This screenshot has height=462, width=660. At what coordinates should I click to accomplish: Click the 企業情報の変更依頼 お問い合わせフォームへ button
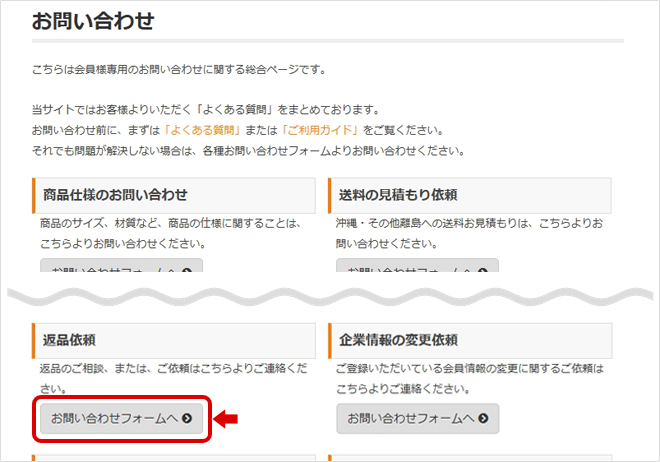[x=417, y=419]
